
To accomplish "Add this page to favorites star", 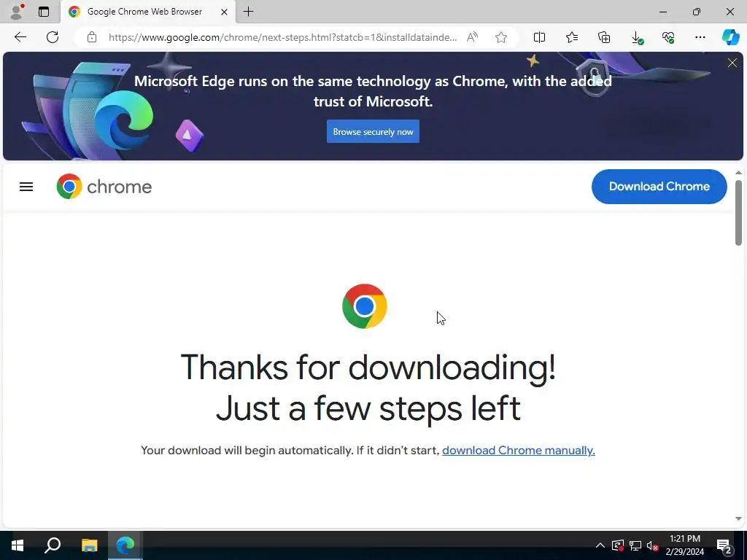I will click(x=500, y=37).
